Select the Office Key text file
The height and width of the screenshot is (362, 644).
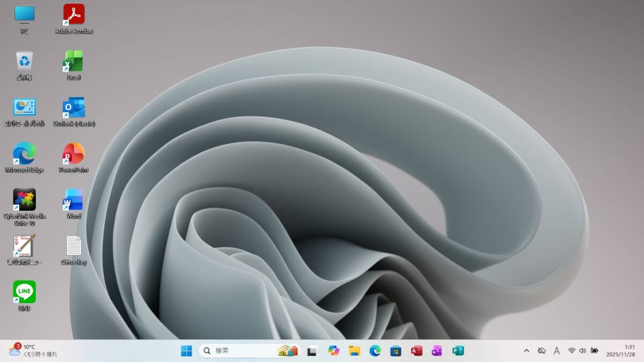(74, 246)
